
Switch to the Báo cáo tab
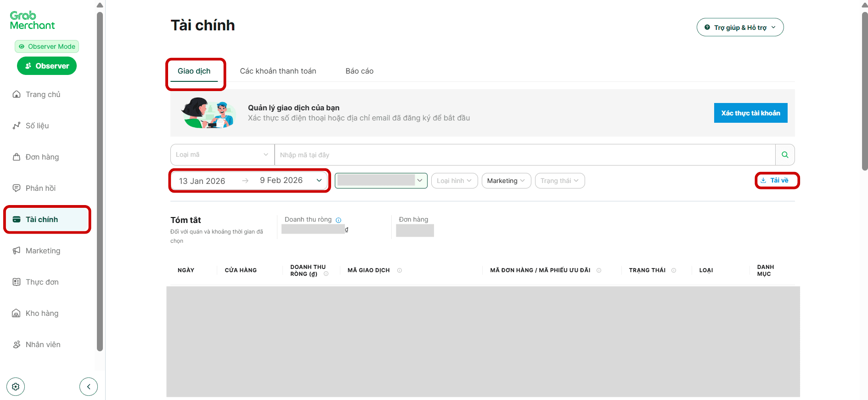point(359,71)
